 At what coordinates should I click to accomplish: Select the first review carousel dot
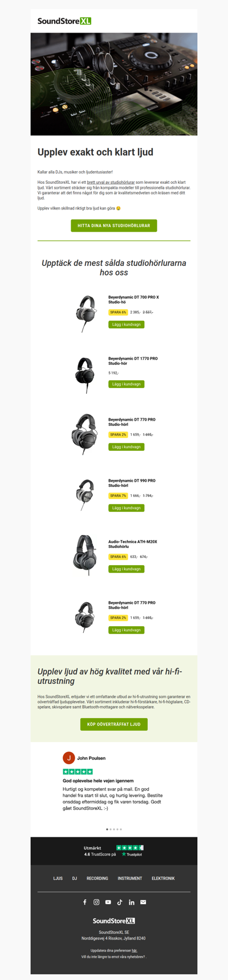coord(107,829)
